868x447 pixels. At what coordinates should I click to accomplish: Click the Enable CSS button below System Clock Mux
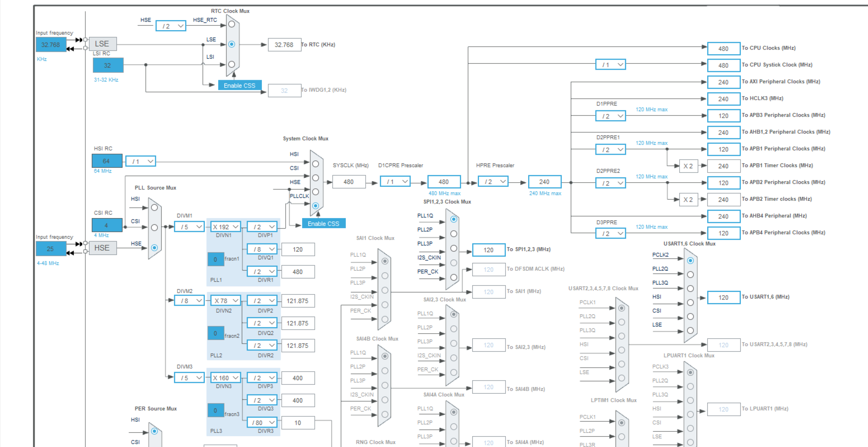point(323,223)
